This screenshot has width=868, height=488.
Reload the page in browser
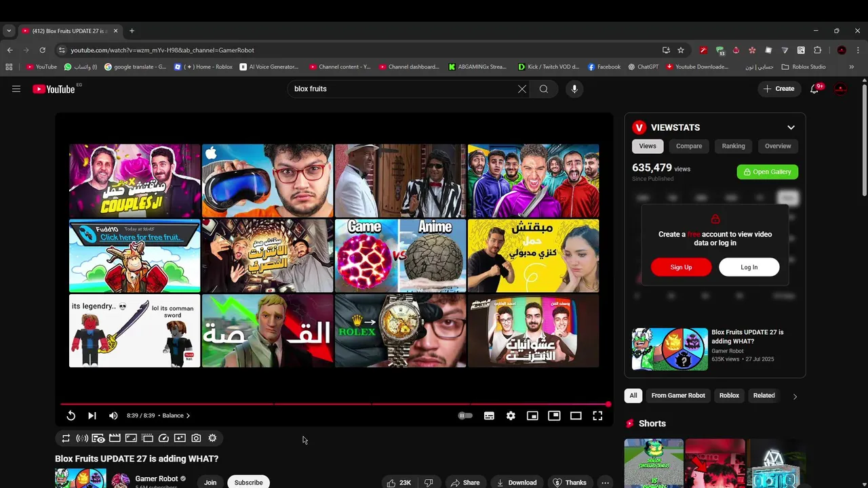coord(42,50)
